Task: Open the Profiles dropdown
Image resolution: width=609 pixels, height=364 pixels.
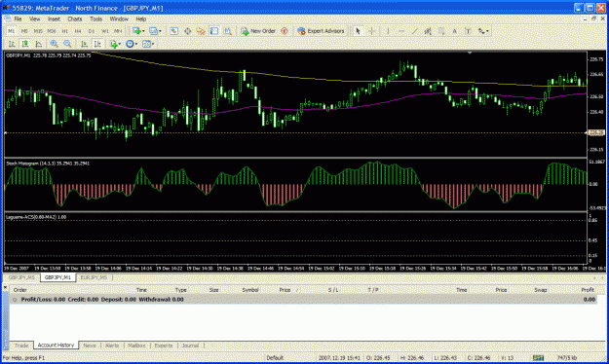Action: [x=155, y=31]
